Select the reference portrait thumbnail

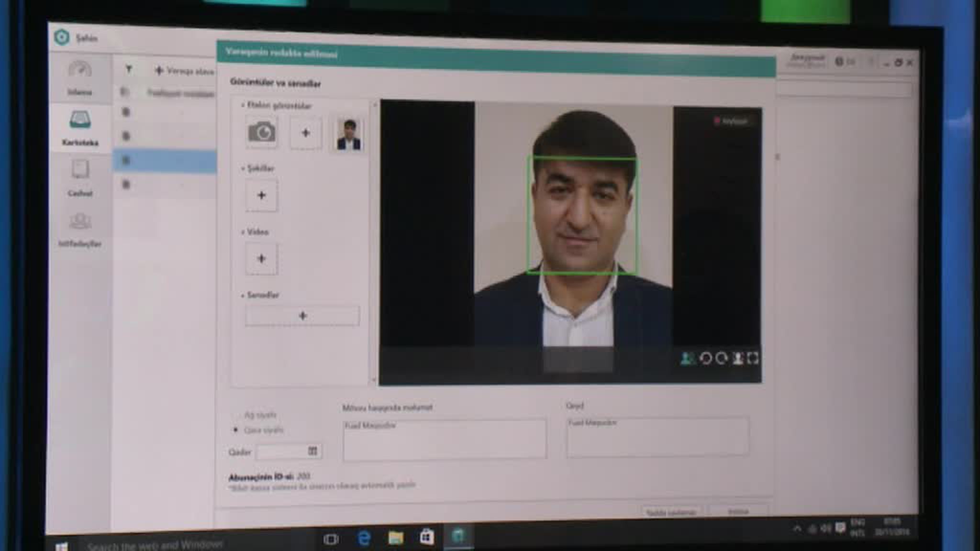(348, 134)
